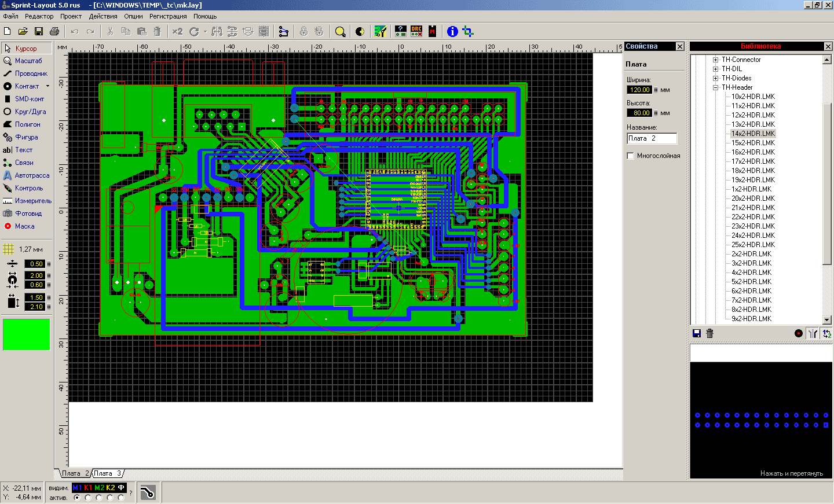The height and width of the screenshot is (504, 834).
Task: Click the green color swatch
Action: point(27,334)
